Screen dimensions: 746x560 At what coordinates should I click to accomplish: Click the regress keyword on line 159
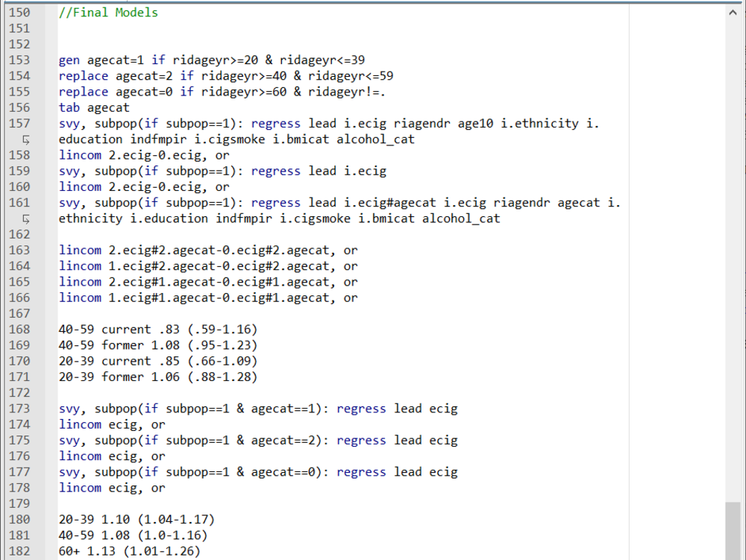tap(275, 171)
